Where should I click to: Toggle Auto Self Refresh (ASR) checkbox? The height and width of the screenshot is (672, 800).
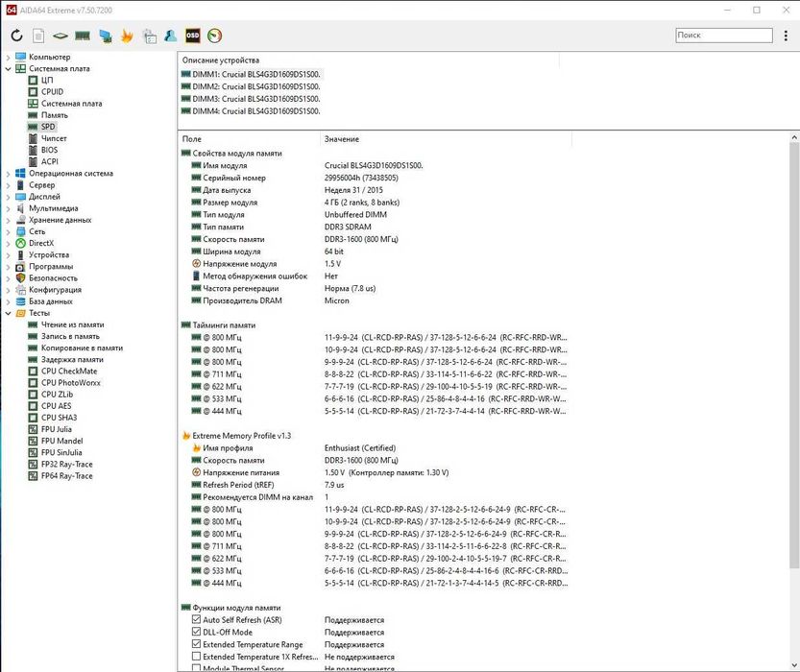196,619
